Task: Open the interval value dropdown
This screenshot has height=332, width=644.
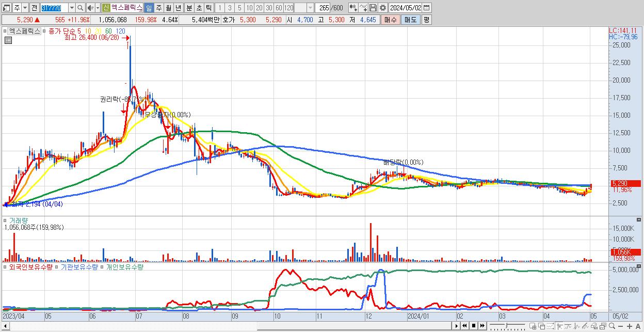Action: [x=311, y=8]
